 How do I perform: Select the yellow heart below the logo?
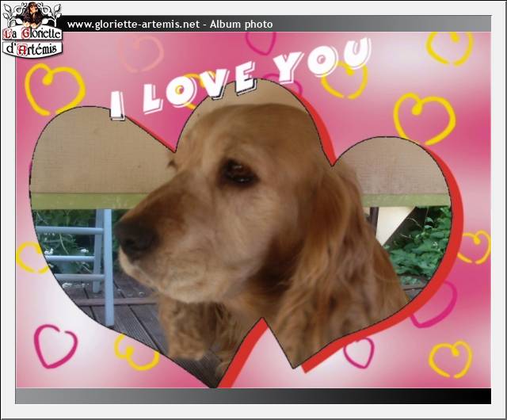click(x=53, y=87)
